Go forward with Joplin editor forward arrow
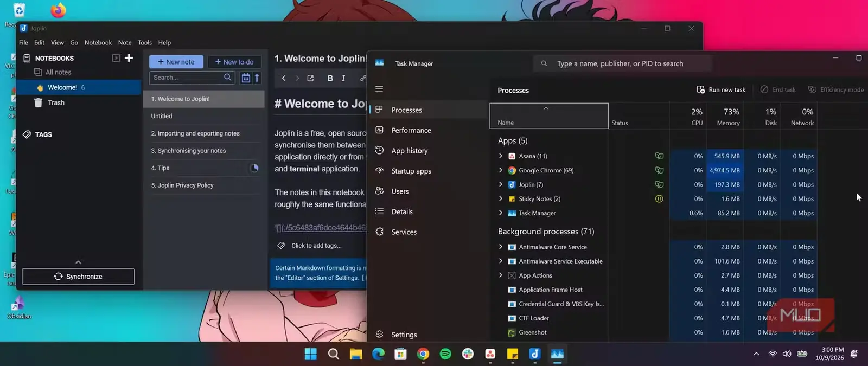Viewport: 868px width, 366px height. pos(297,78)
